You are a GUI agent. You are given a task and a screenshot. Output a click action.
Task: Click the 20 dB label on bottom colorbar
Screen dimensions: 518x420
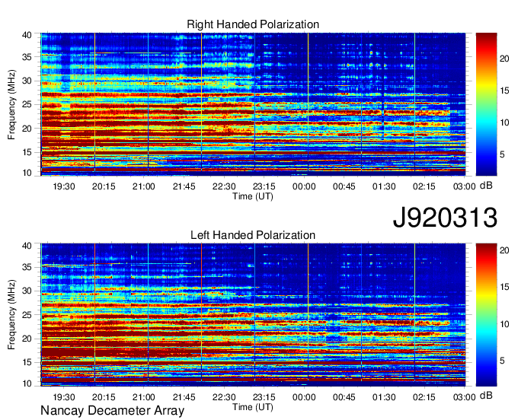504,251
